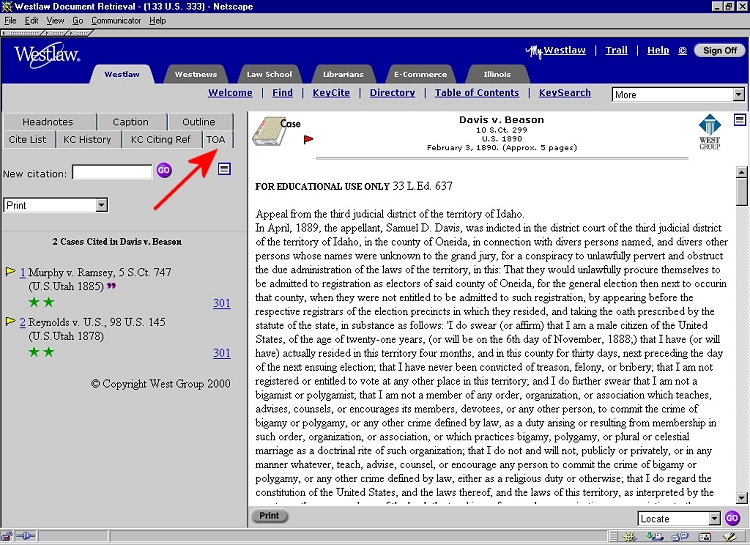
Task: Click the full-screen icon top right of document
Action: click(x=739, y=120)
